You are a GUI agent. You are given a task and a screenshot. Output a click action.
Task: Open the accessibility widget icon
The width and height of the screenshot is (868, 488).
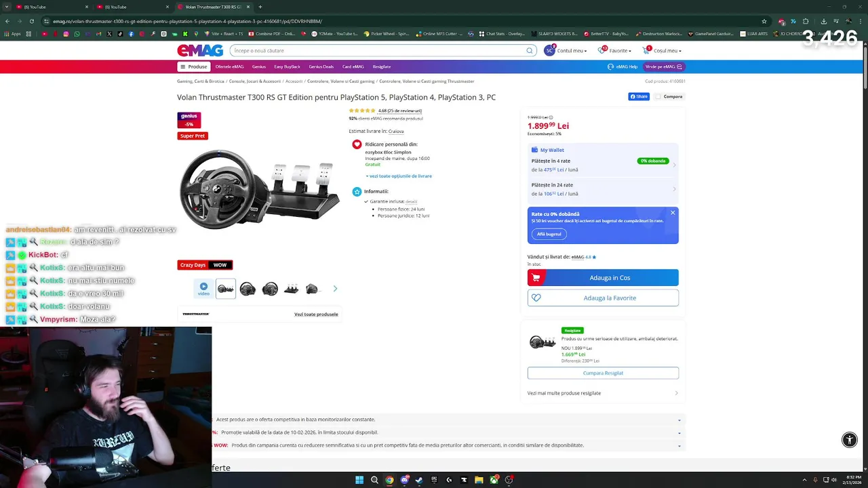(849, 440)
